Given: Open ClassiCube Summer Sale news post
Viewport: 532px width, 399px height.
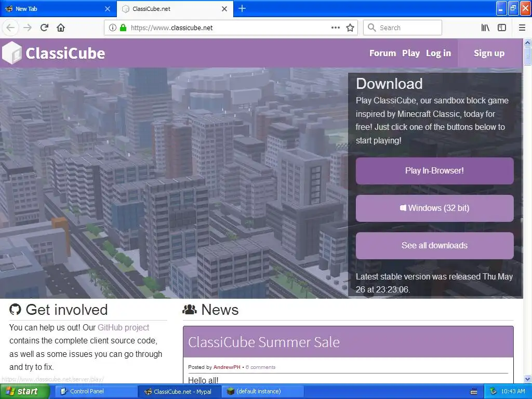Looking at the screenshot, I should coord(264,342).
